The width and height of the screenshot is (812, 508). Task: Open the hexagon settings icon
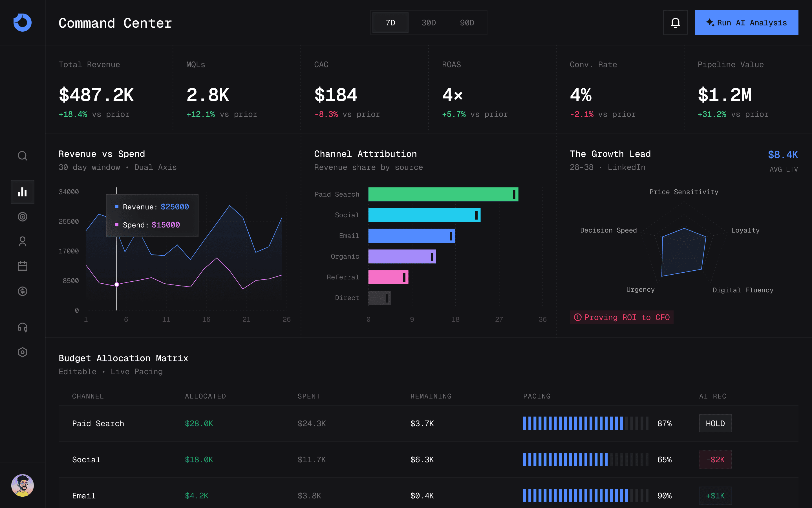pos(23,352)
